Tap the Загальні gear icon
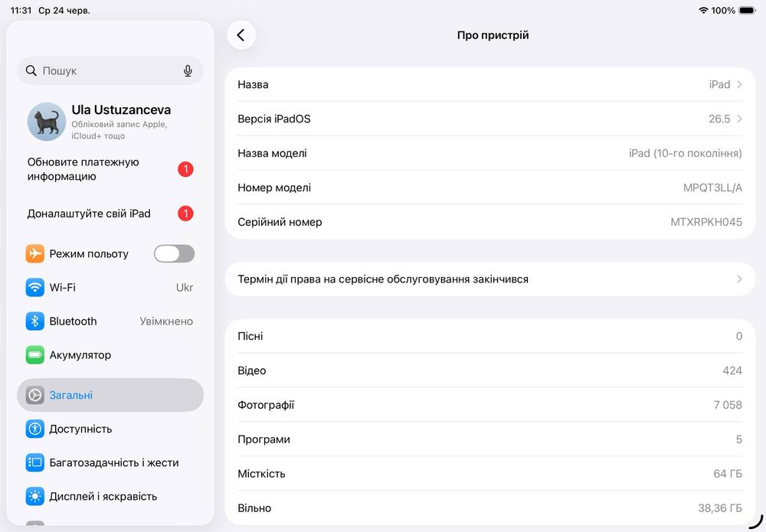The image size is (766, 532). (34, 395)
